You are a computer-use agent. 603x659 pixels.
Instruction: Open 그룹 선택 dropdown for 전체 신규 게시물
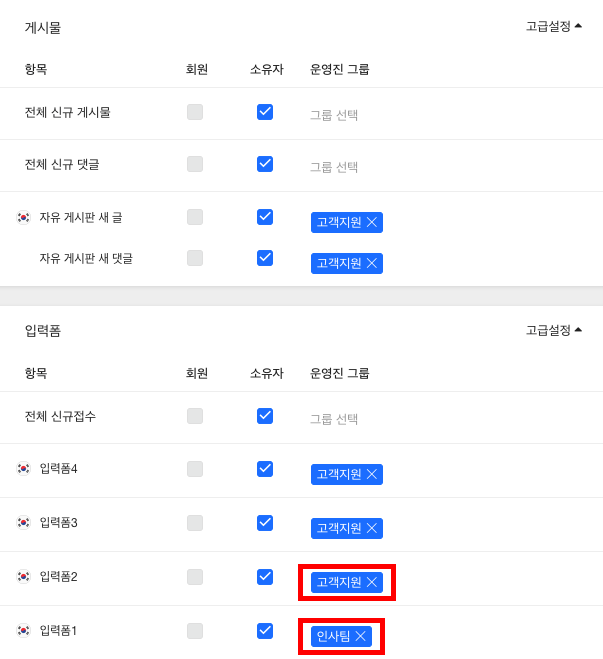click(334, 115)
